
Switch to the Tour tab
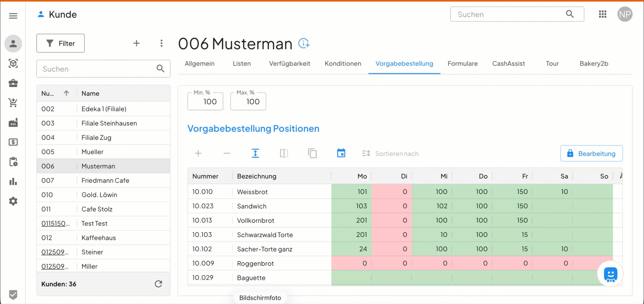(552, 64)
